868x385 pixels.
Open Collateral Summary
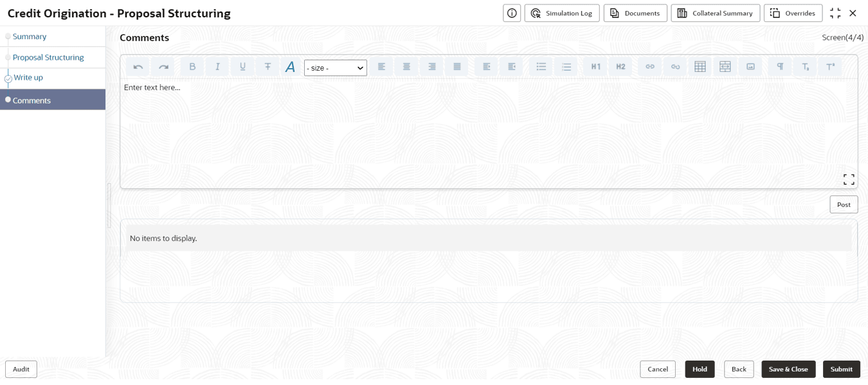716,13
